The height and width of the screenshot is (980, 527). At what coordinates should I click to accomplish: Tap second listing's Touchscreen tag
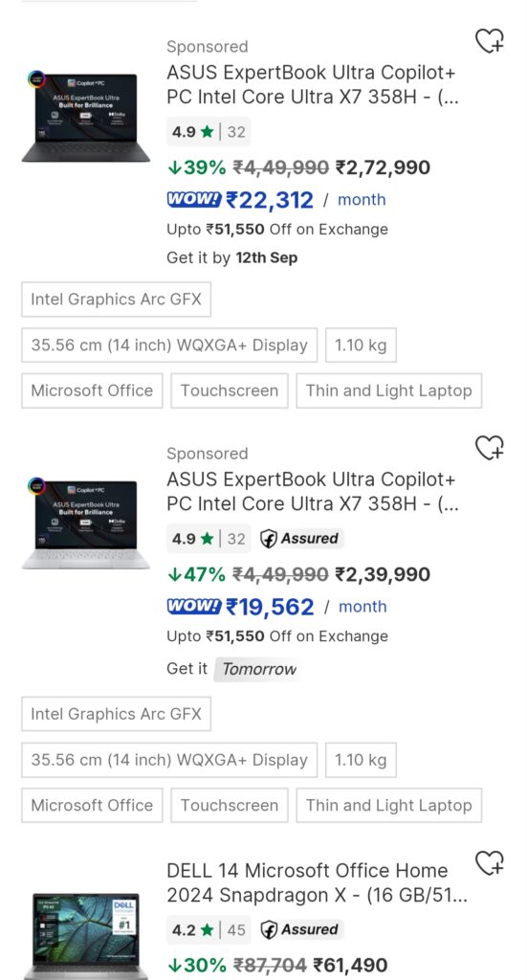pos(230,805)
